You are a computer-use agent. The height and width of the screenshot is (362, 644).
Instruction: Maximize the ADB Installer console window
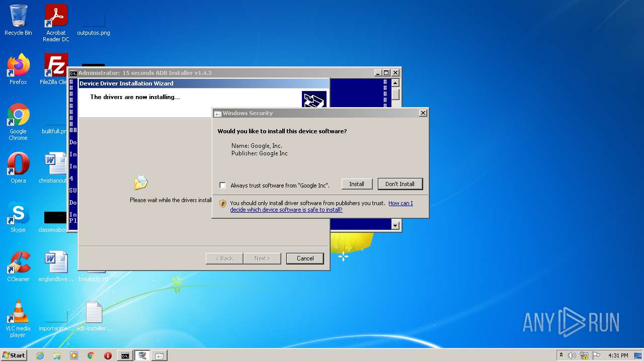pyautogui.click(x=386, y=73)
